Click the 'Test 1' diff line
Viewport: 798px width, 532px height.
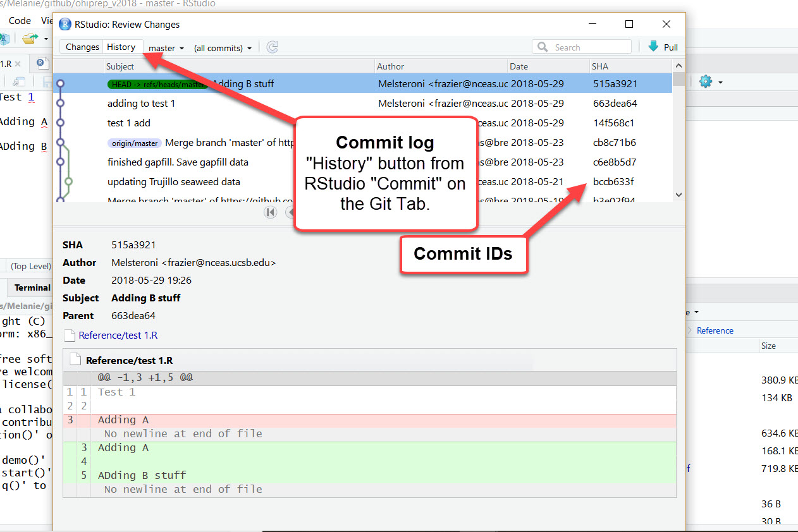(370, 392)
